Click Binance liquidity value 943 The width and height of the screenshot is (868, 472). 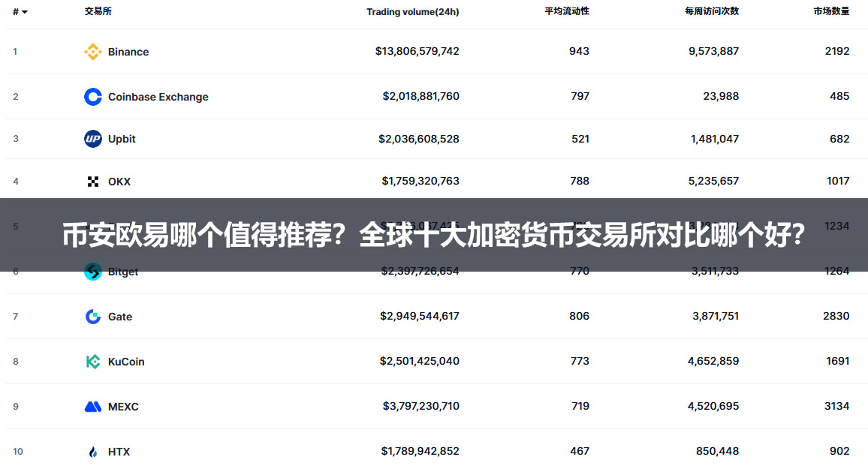(x=579, y=51)
